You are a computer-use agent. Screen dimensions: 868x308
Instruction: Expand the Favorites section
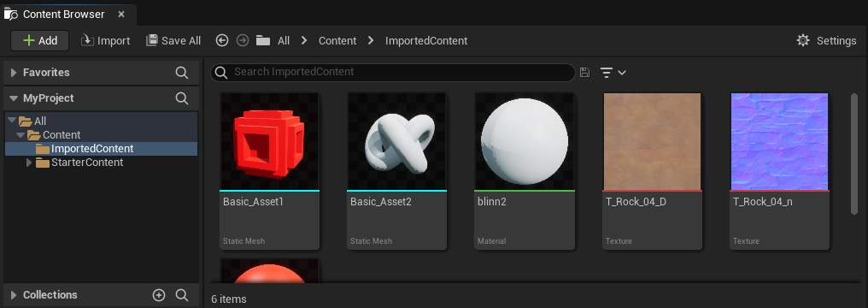[14, 73]
